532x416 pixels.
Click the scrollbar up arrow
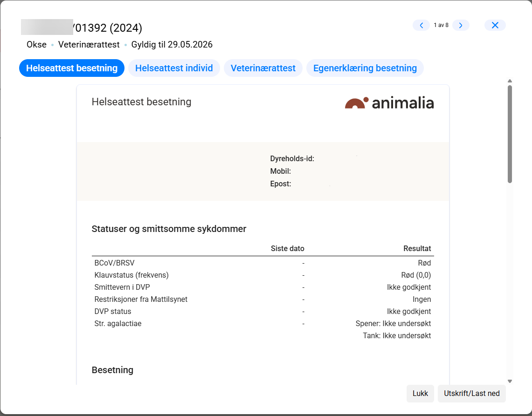pos(510,81)
